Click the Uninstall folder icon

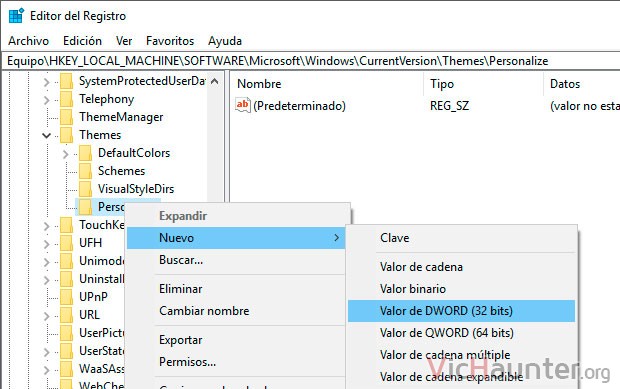(x=66, y=279)
